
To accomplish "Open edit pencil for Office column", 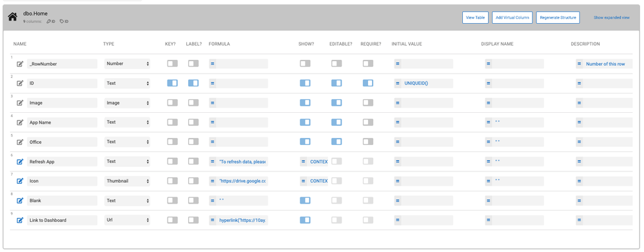I will coord(20,142).
